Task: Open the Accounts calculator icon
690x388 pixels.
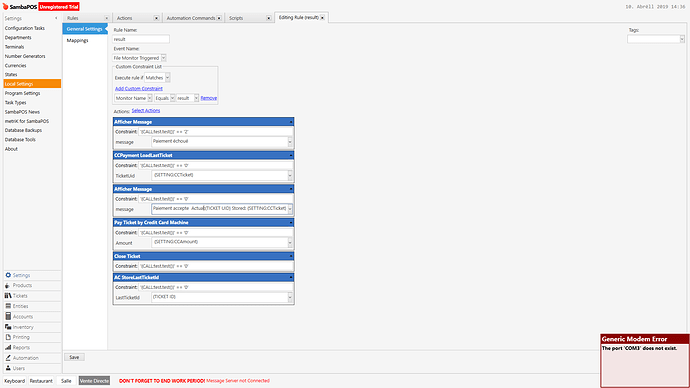Action: (x=8, y=316)
